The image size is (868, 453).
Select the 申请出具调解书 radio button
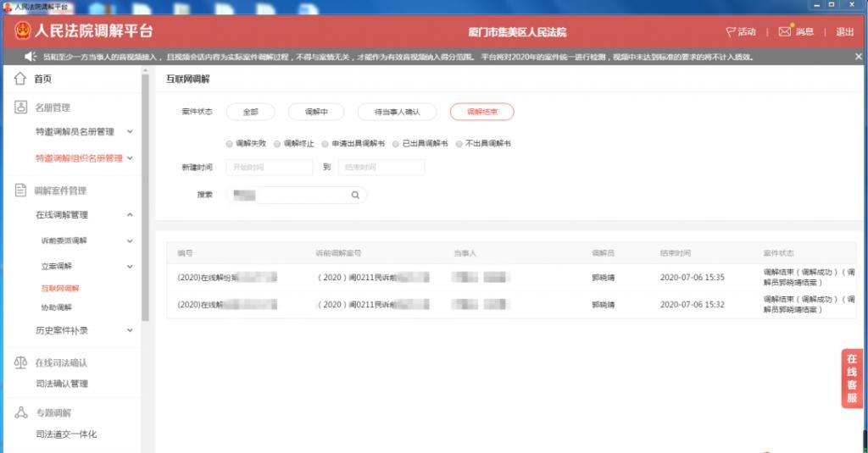click(x=325, y=144)
